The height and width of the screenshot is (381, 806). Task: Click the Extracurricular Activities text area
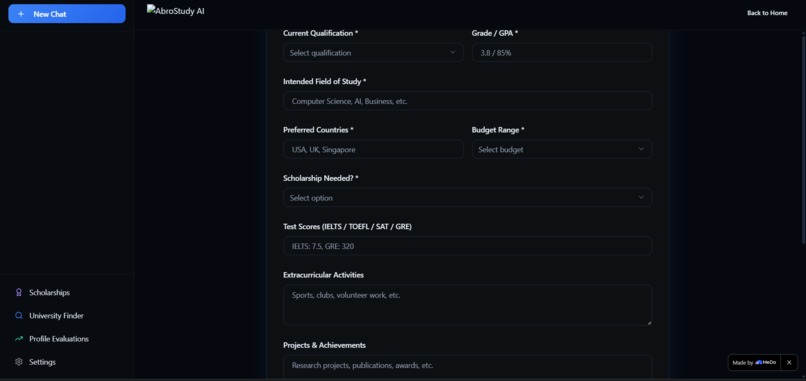coord(468,305)
